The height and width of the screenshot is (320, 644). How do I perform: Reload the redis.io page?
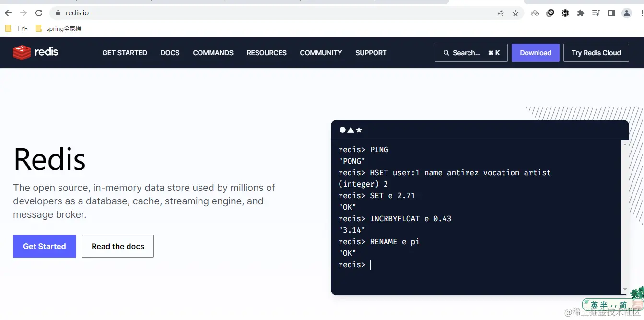(x=39, y=13)
